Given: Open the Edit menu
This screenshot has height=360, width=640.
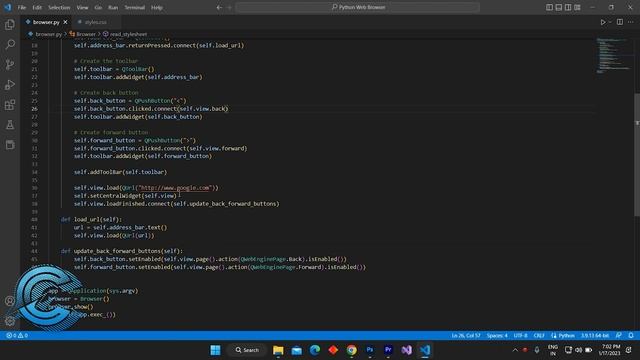Looking at the screenshot, I should click(x=37, y=7).
